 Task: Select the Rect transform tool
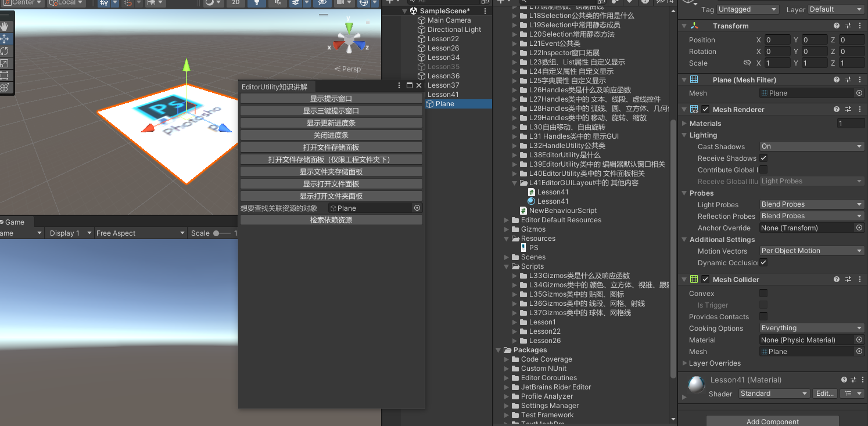tap(5, 75)
